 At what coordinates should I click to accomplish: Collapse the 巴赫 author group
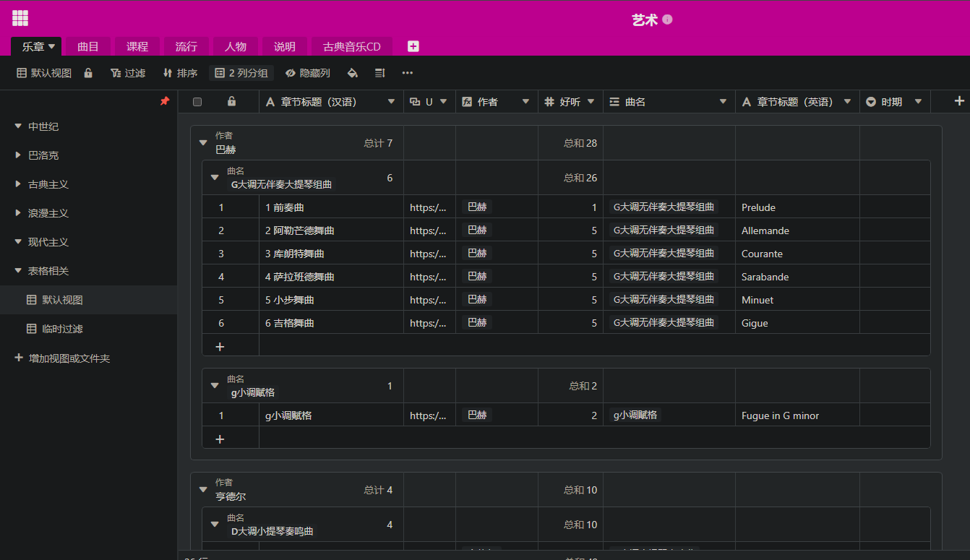[203, 143]
